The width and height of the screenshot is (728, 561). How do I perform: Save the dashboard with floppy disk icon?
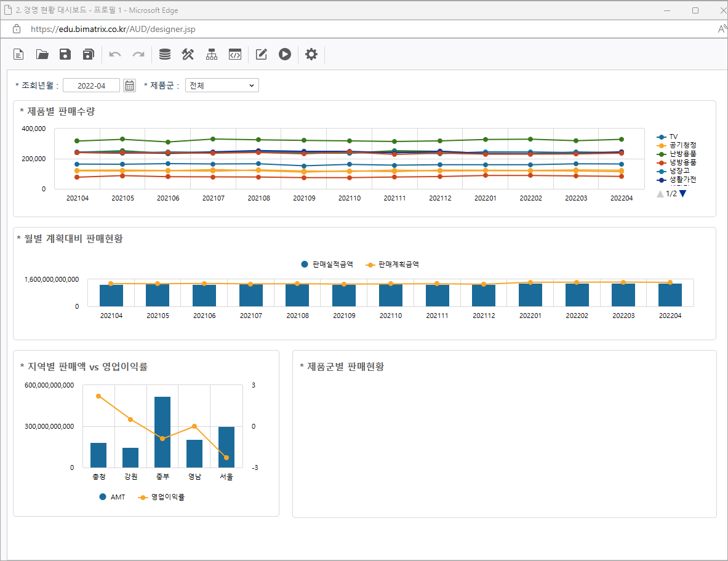coord(65,54)
